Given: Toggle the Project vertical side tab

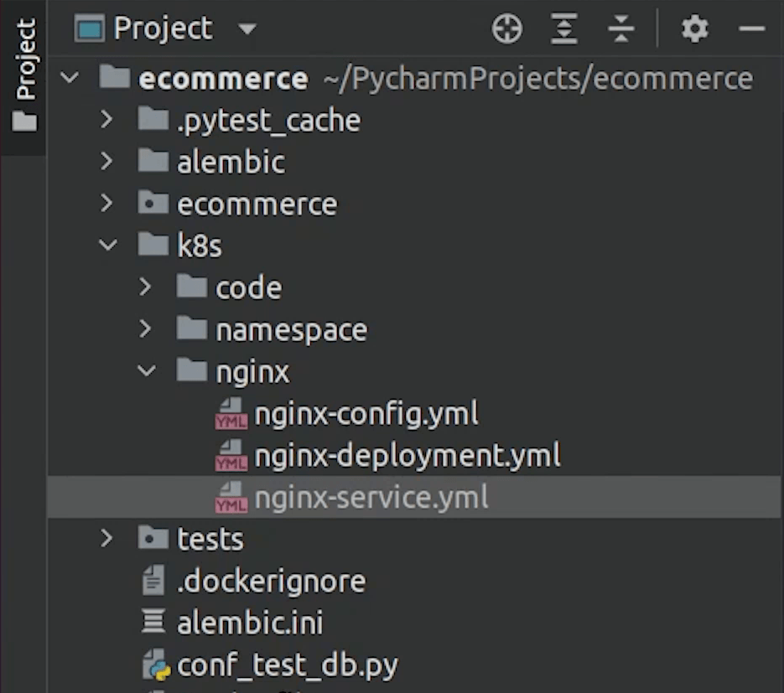Looking at the screenshot, I should click(25, 75).
